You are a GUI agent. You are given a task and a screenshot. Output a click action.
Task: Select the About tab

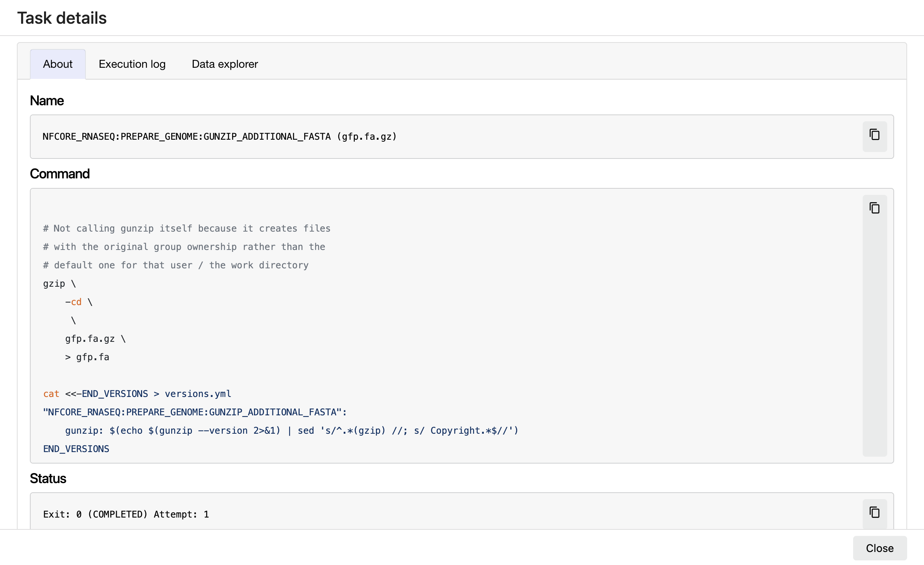pos(57,64)
